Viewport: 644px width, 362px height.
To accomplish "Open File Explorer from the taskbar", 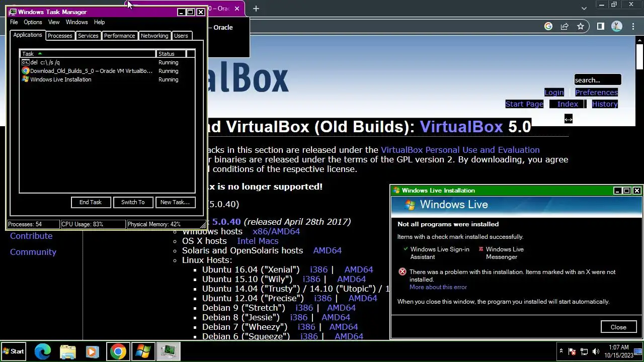I will 67,351.
